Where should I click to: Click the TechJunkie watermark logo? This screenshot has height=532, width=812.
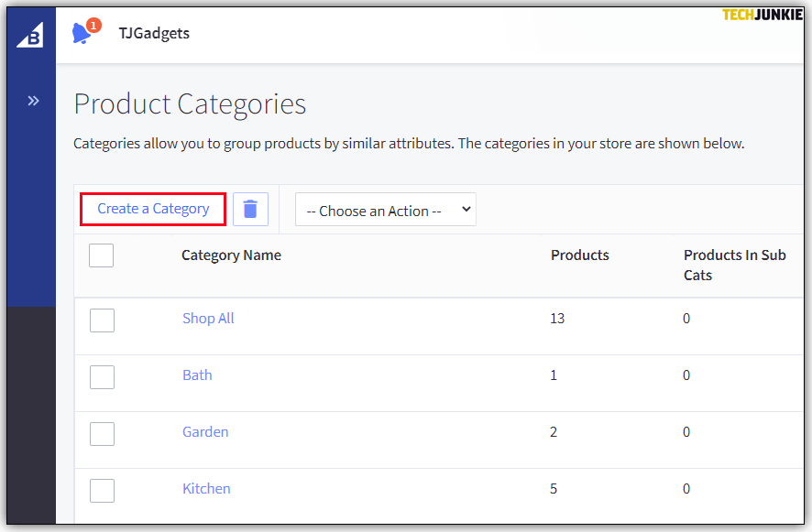coord(761,15)
